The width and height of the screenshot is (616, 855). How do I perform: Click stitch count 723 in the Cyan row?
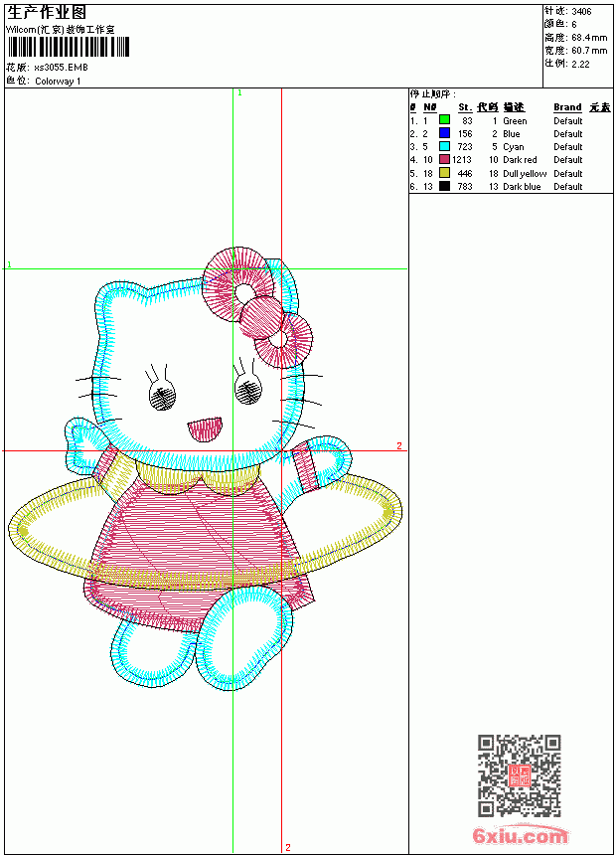pyautogui.click(x=465, y=147)
